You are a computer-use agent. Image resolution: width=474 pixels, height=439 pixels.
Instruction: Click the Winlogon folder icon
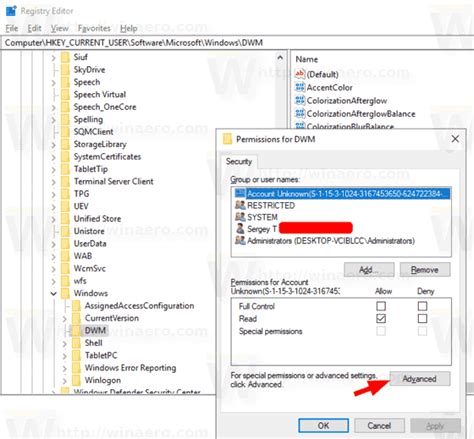point(76,380)
